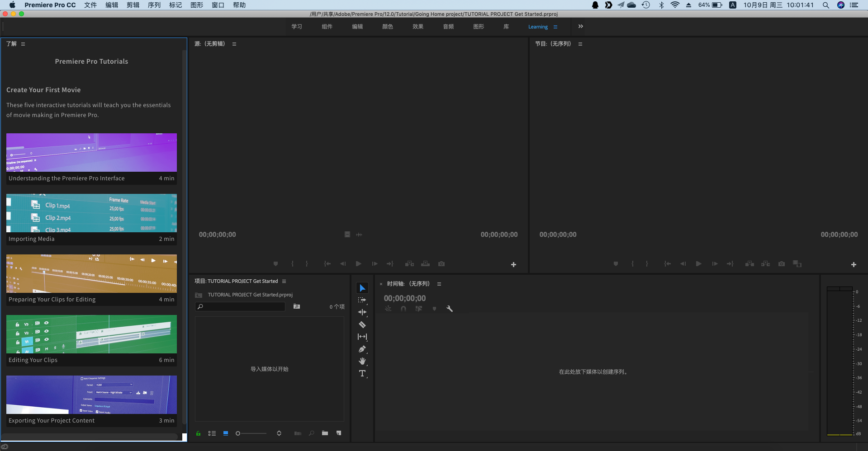Image resolution: width=868 pixels, height=451 pixels.
Task: Open the Project panel menu
Action: 284,281
